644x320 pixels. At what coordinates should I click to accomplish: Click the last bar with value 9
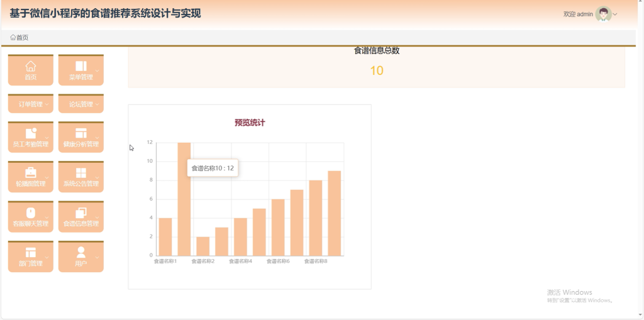tap(335, 213)
